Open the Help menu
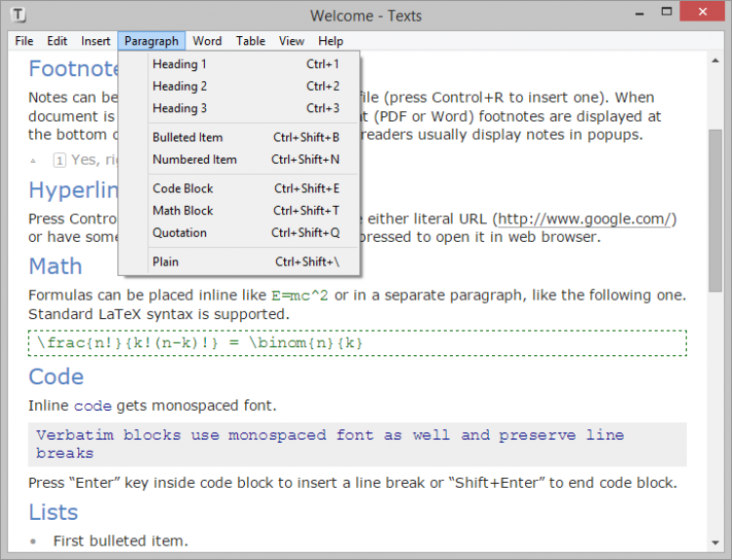 tap(331, 41)
